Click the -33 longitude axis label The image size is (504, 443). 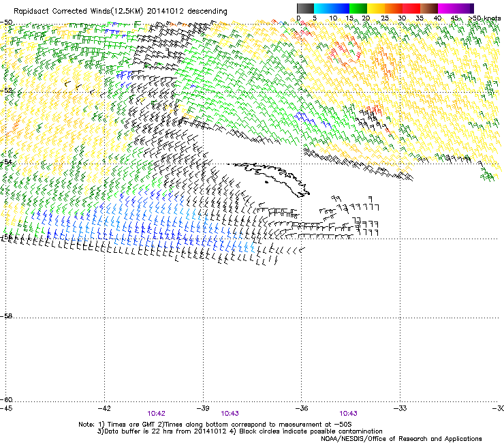click(x=400, y=408)
